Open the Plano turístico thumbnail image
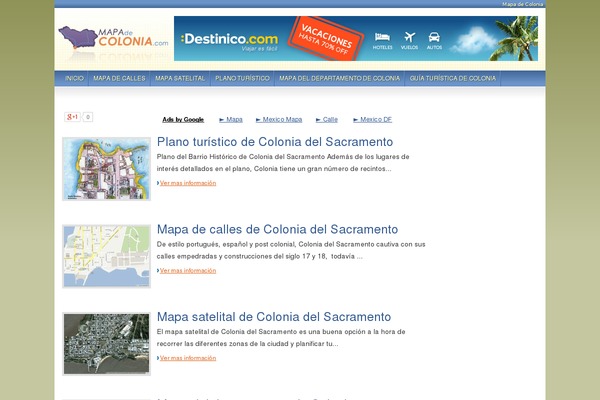 click(106, 169)
